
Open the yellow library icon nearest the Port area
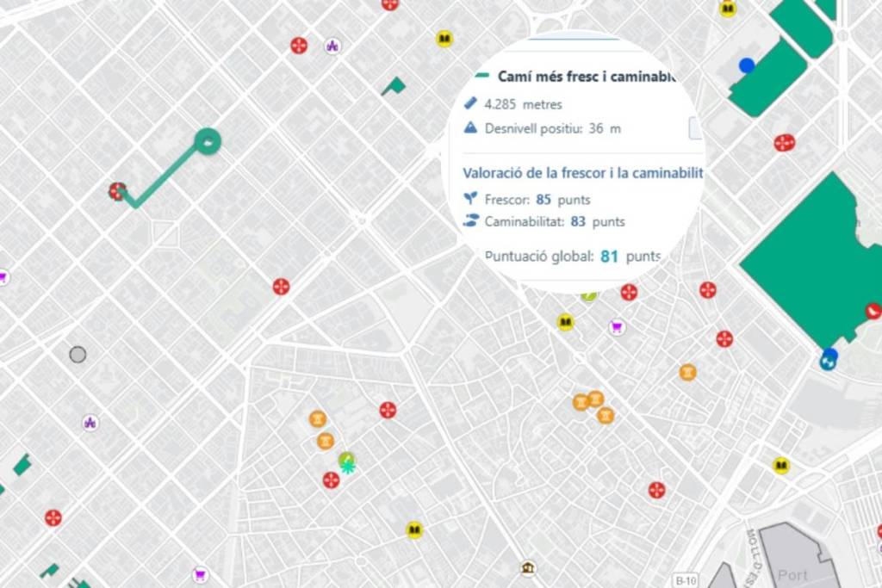click(780, 466)
